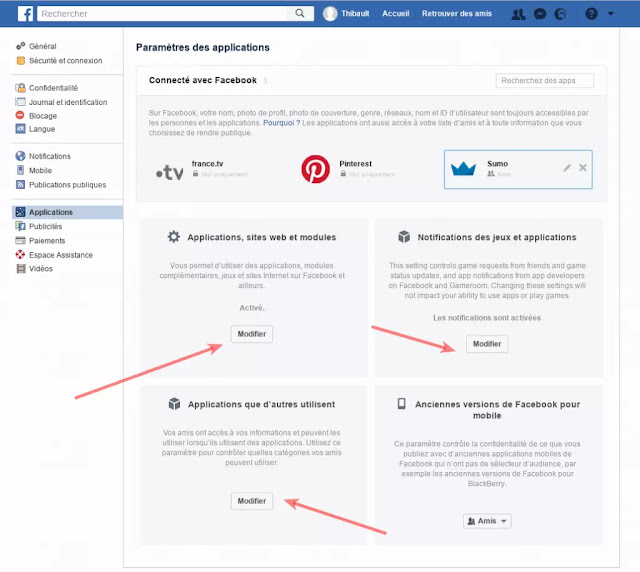This screenshot has width=640, height=572.
Task: Edit Sumo app with pencil icon
Action: click(x=567, y=167)
